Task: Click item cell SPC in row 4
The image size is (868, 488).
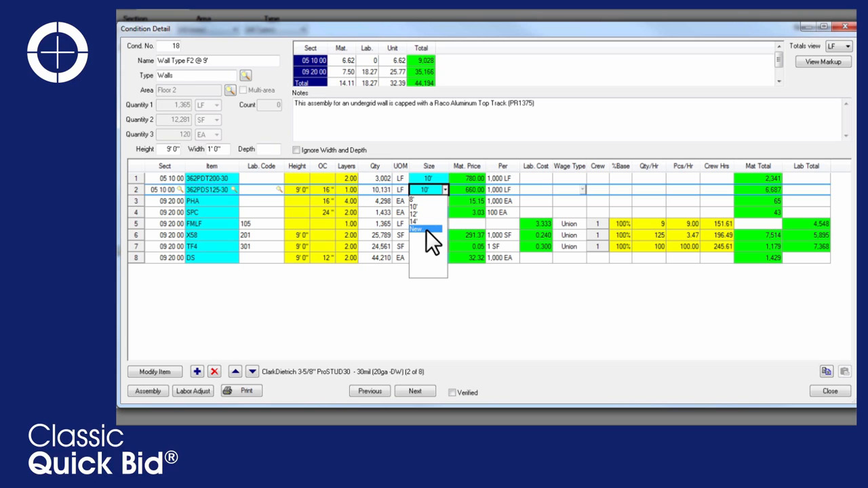Action: (212, 212)
